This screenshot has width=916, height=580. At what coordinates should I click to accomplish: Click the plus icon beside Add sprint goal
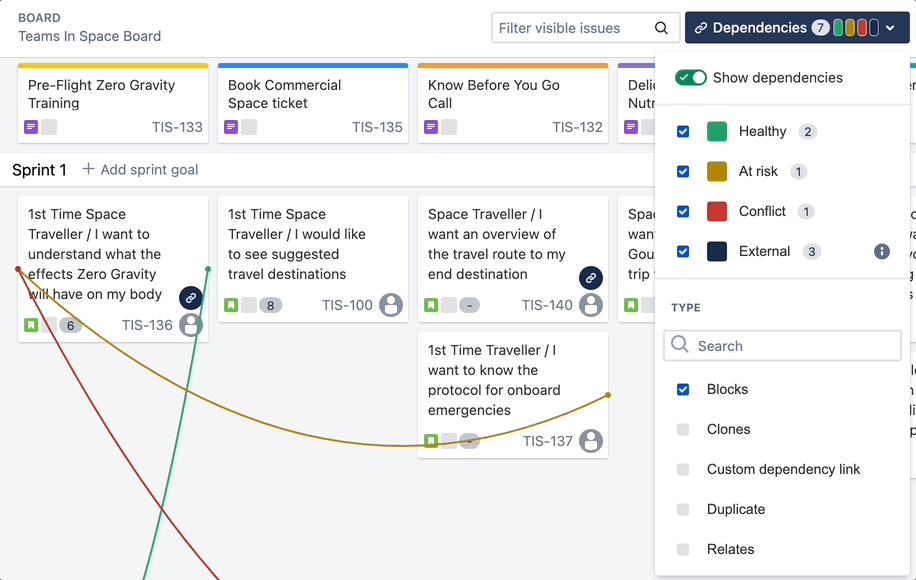88,169
